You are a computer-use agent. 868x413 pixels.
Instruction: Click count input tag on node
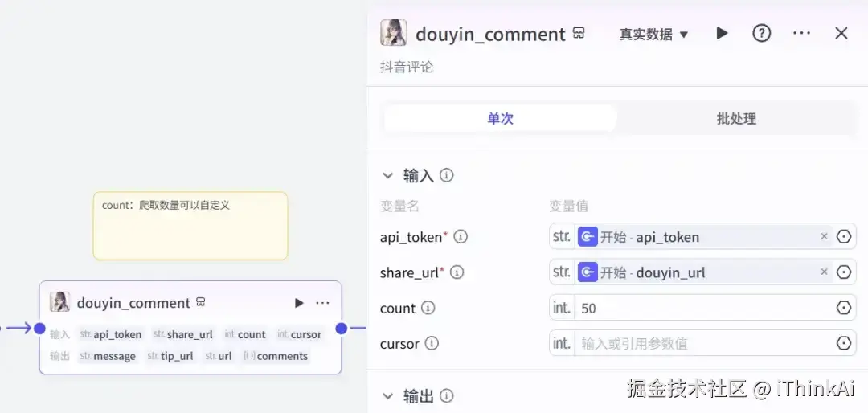pyautogui.click(x=245, y=334)
